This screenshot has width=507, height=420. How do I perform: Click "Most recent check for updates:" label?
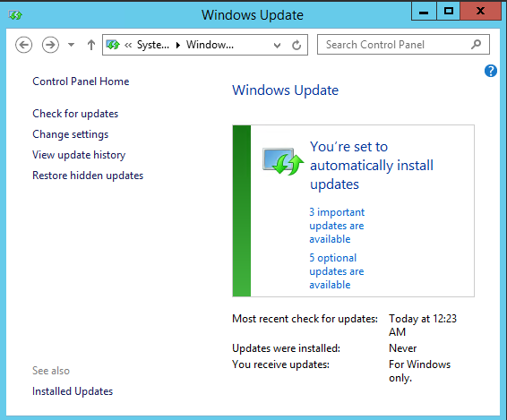coord(305,319)
